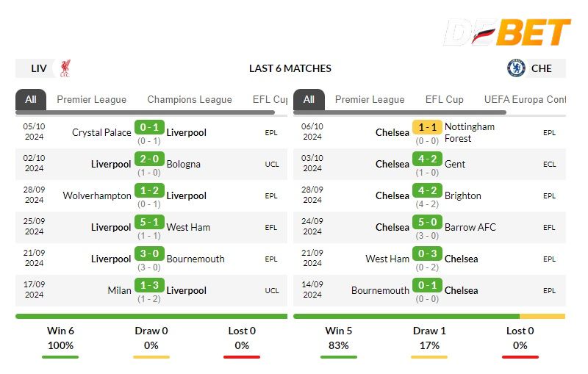Click the DEBET logo
Image resolution: width=588 pixels, height=374 pixels.
[506, 32]
